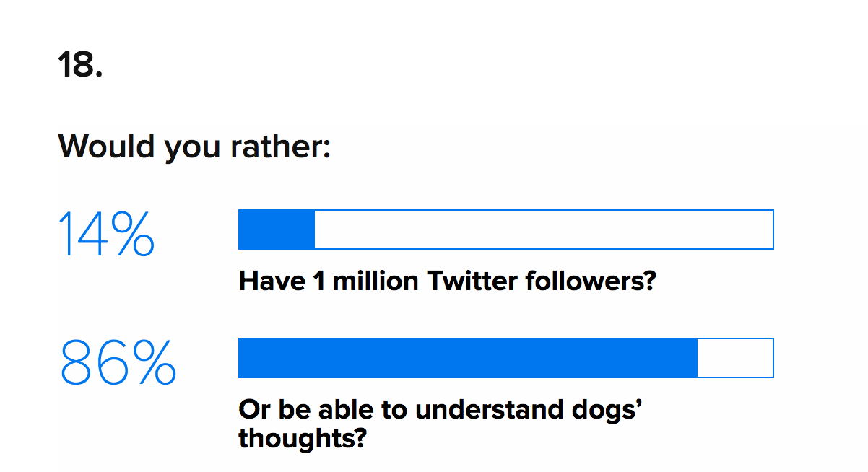Click the "18." question number heading
The height and width of the screenshot is (472, 868).
coord(80,66)
